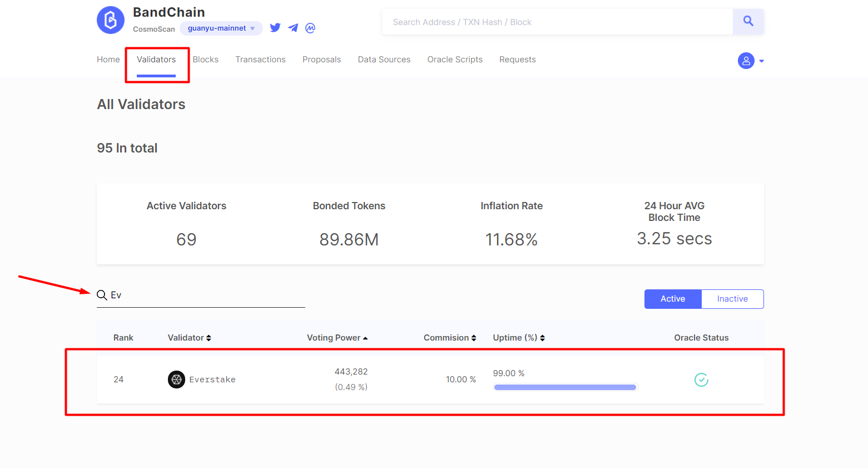Open the Validators tab
This screenshot has width=868, height=468.
156,60
